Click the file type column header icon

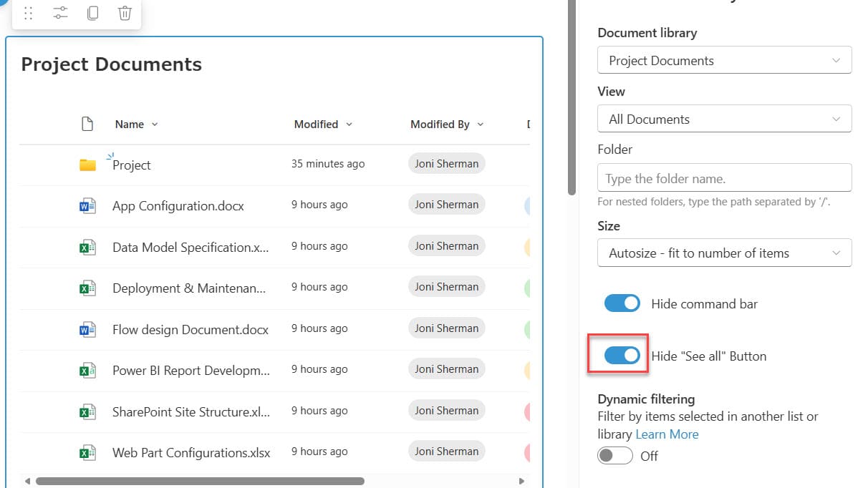(87, 125)
